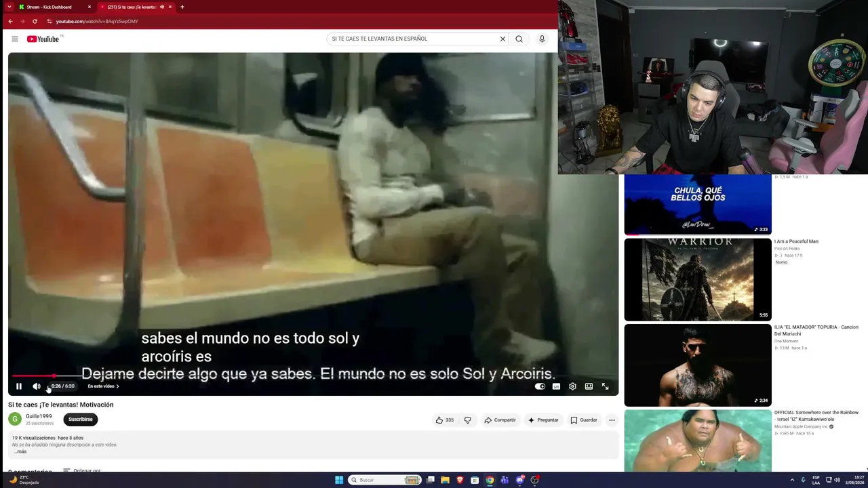
Task: Open the Ilia Topuria video thumbnail
Action: pos(698,365)
